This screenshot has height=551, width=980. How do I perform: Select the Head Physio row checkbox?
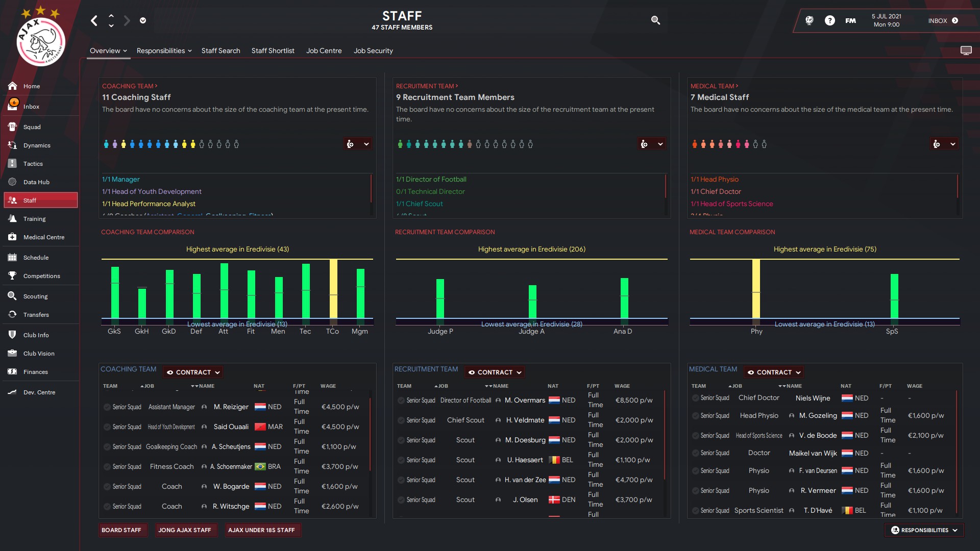click(x=695, y=416)
